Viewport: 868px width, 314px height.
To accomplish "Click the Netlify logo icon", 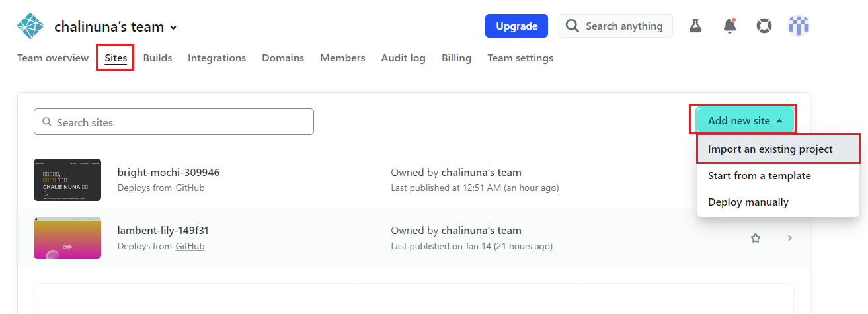I will 30,26.
